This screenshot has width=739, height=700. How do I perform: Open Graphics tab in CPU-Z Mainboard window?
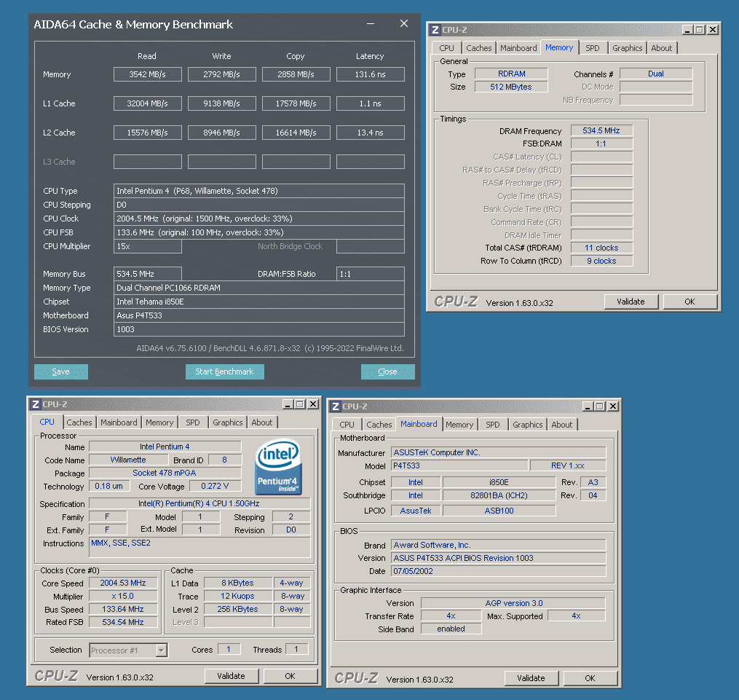[527, 425]
